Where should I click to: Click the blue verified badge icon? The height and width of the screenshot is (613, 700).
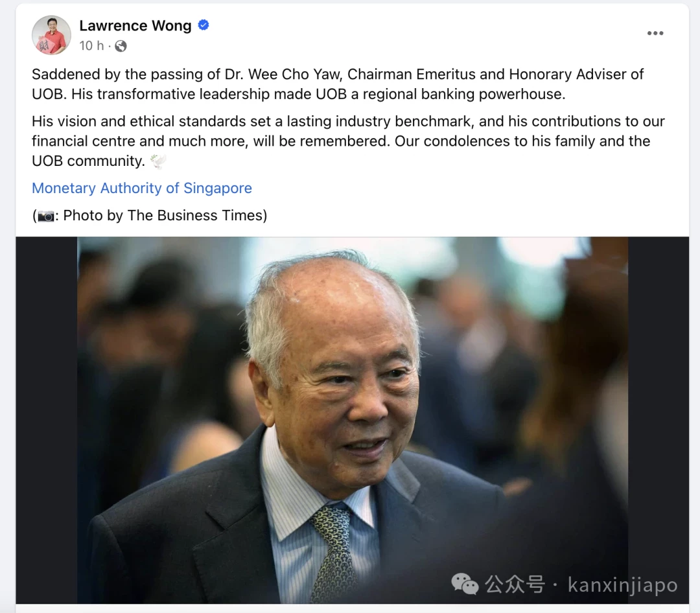pos(204,25)
